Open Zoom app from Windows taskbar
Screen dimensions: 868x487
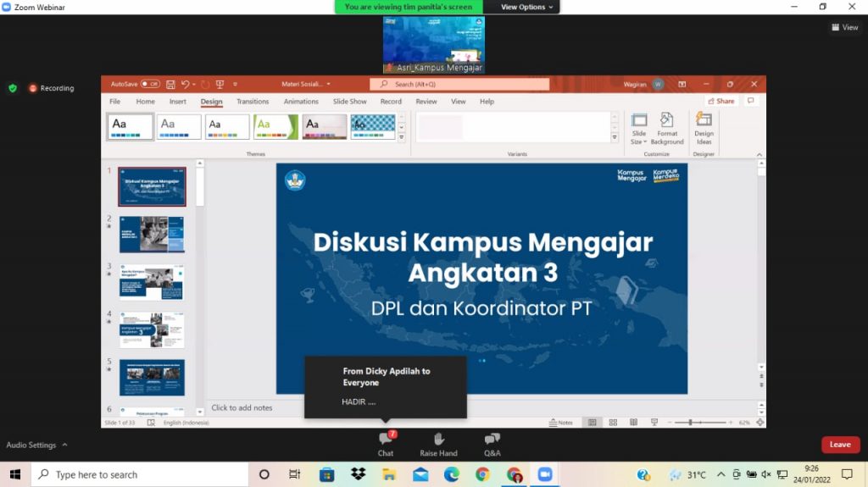544,474
